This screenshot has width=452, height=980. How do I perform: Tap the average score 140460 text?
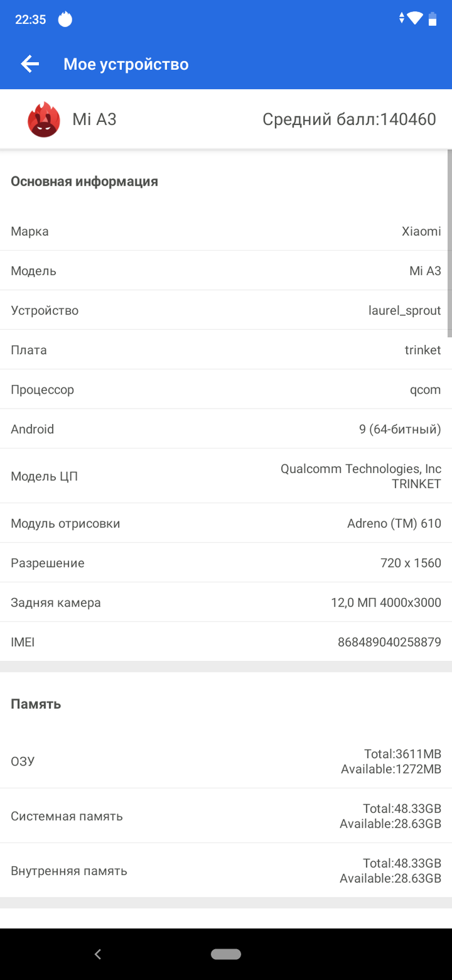pos(349,120)
